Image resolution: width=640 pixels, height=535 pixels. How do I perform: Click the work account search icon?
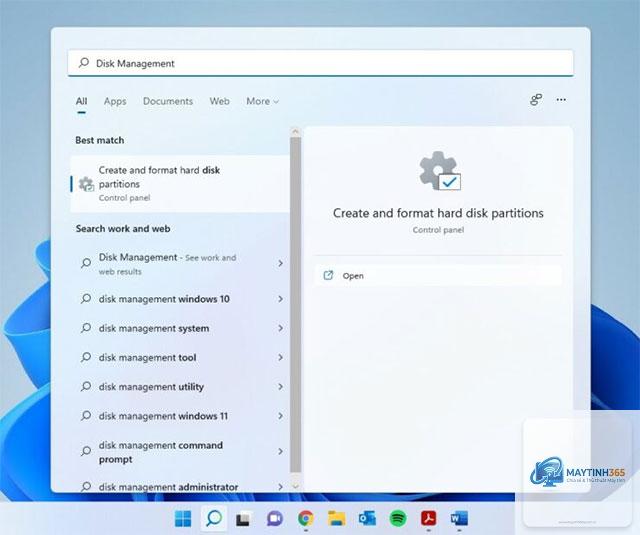click(536, 100)
